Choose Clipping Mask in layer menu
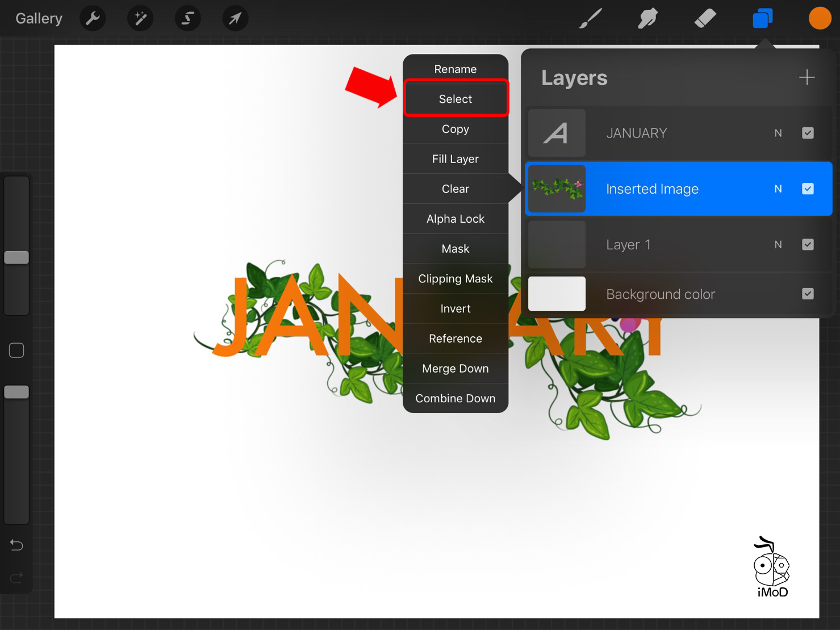Image resolution: width=840 pixels, height=630 pixels. pos(455,278)
